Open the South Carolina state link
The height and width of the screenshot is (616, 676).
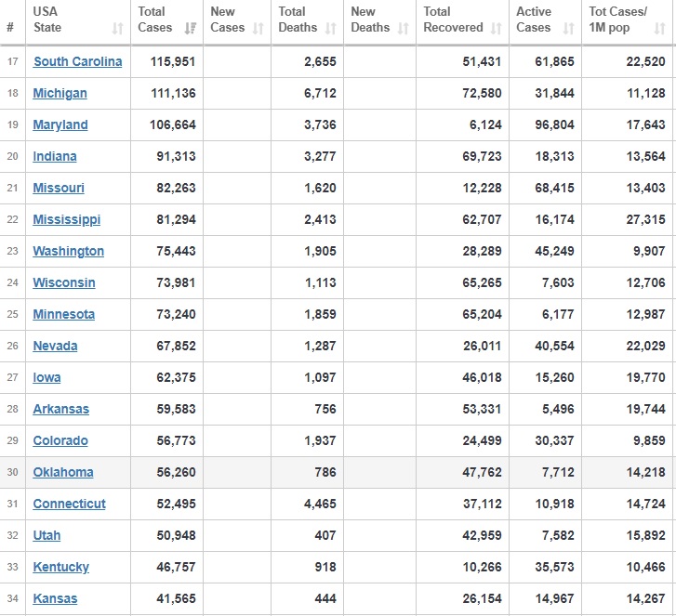pos(77,62)
